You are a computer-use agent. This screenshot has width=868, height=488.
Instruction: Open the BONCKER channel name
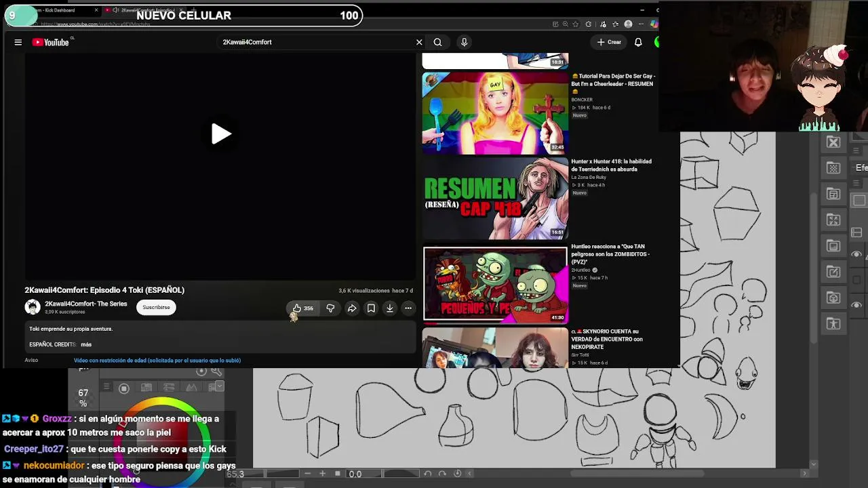(582, 100)
